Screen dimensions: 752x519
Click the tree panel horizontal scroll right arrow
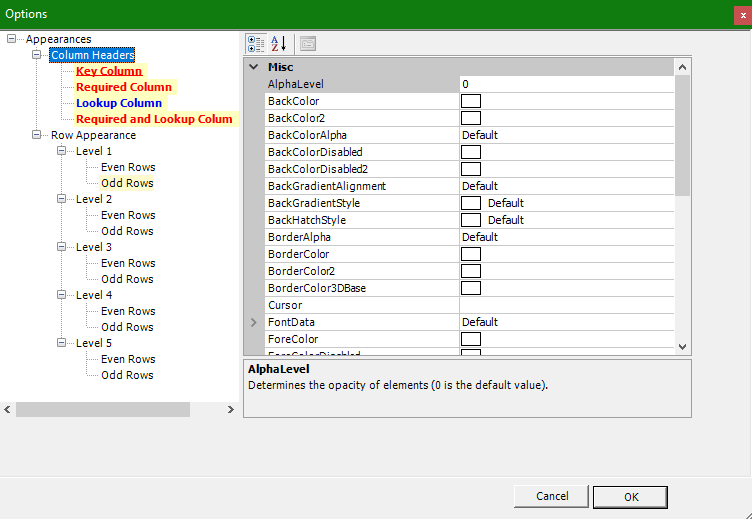tap(231, 409)
